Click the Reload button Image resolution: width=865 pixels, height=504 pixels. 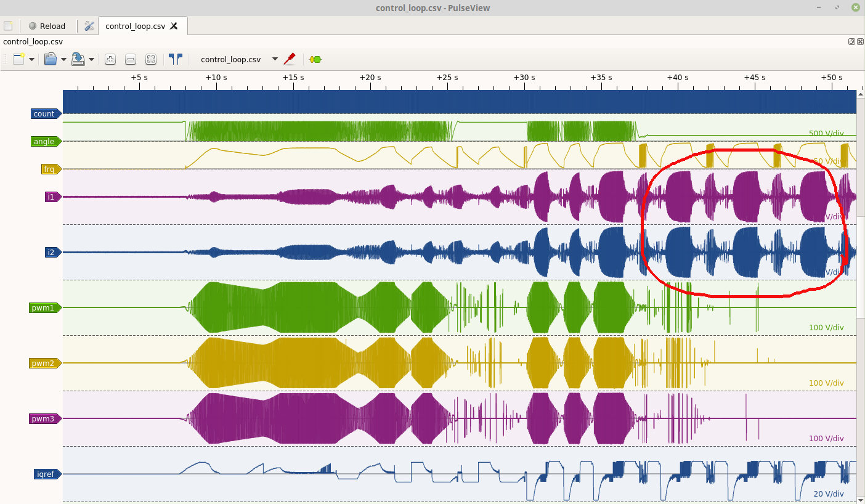(x=47, y=26)
